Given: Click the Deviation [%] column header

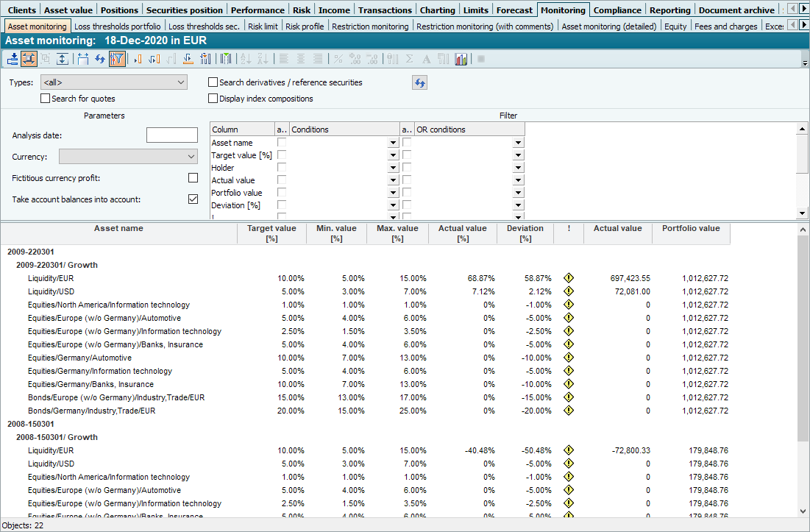Looking at the screenshot, I should (x=525, y=233).
